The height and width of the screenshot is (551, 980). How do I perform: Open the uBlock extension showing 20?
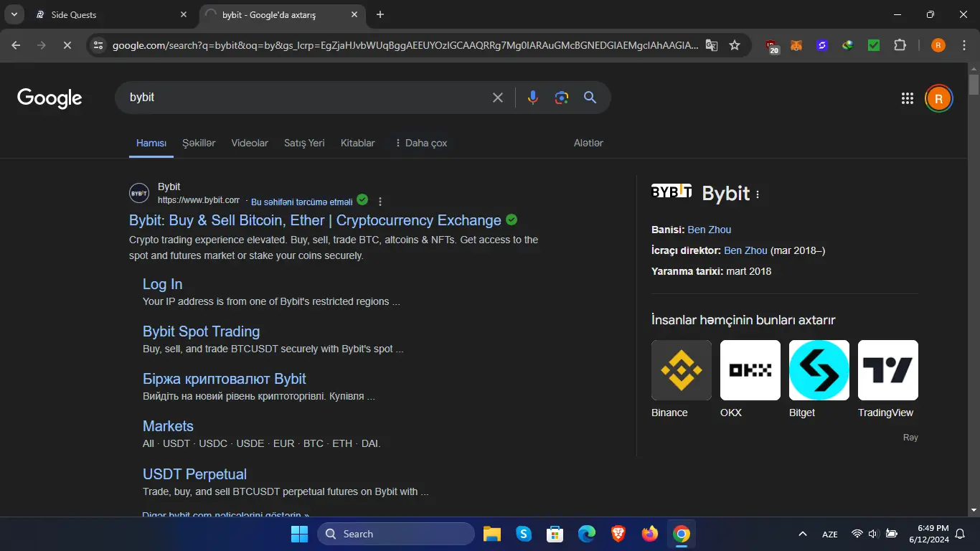click(772, 46)
